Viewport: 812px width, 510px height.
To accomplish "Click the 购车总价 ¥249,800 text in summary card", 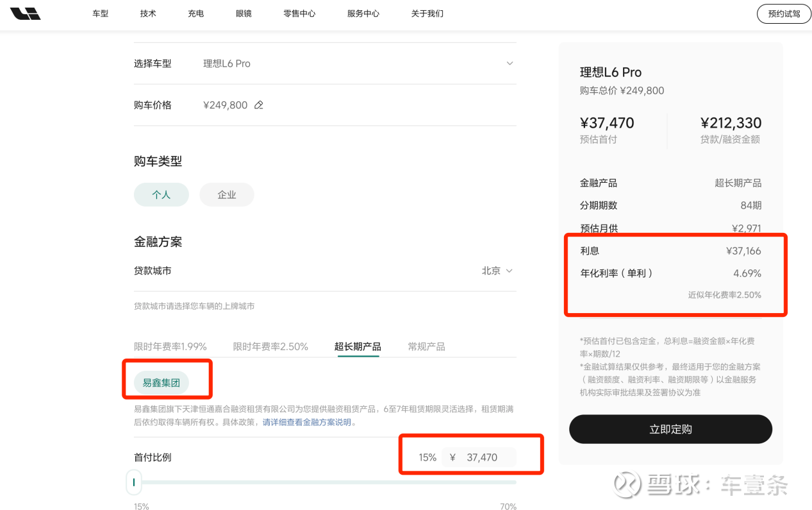I will [x=622, y=90].
